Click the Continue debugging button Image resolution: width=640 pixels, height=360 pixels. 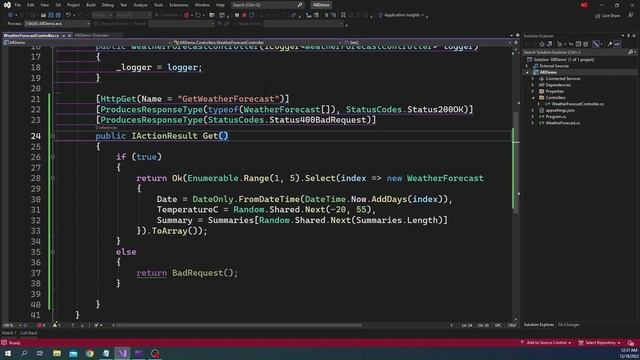tap(166, 15)
